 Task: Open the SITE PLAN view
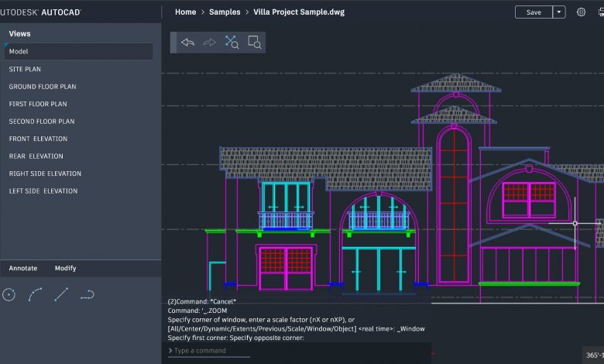click(x=25, y=70)
